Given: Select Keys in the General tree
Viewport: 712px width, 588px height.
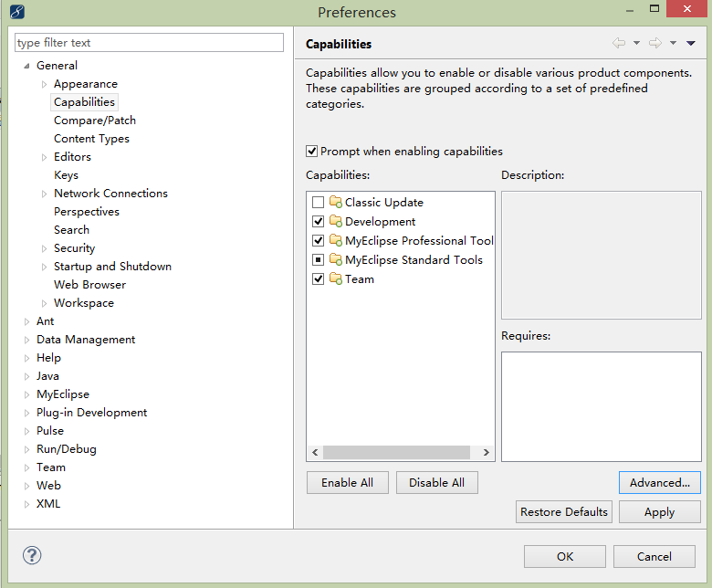Looking at the screenshot, I should (x=66, y=175).
